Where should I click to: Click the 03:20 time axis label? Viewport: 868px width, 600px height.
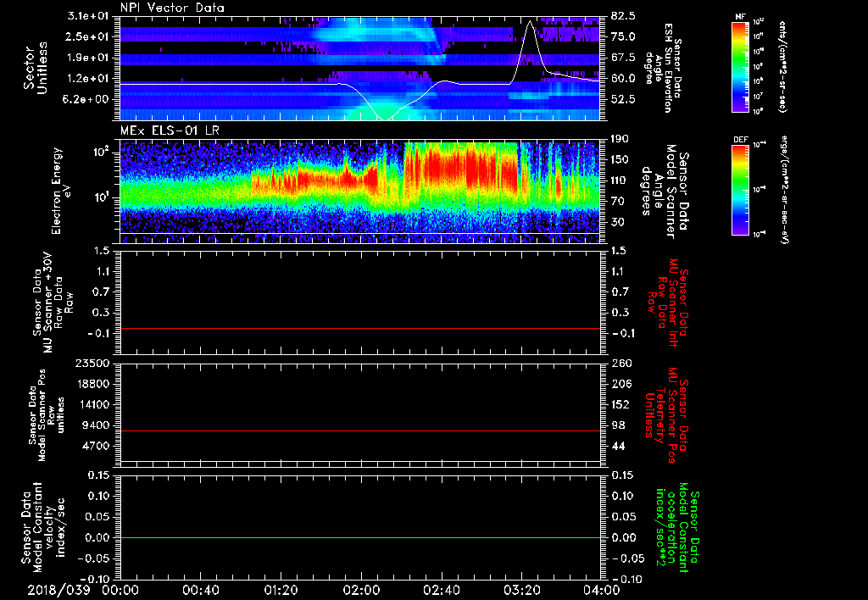coord(521,590)
